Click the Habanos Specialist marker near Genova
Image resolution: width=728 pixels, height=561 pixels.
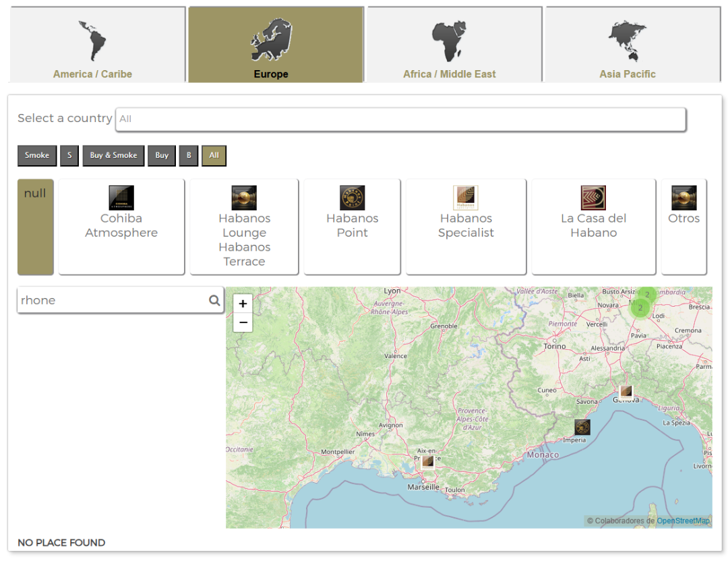click(626, 391)
